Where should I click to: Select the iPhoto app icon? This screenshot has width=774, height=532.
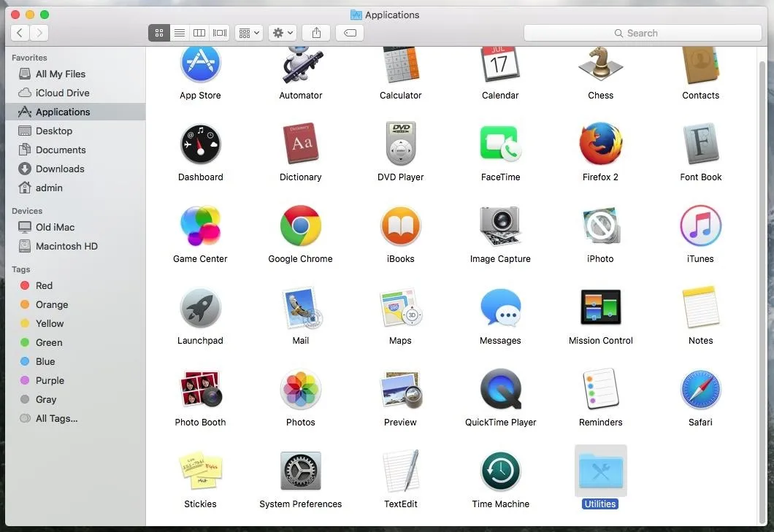tap(600, 225)
